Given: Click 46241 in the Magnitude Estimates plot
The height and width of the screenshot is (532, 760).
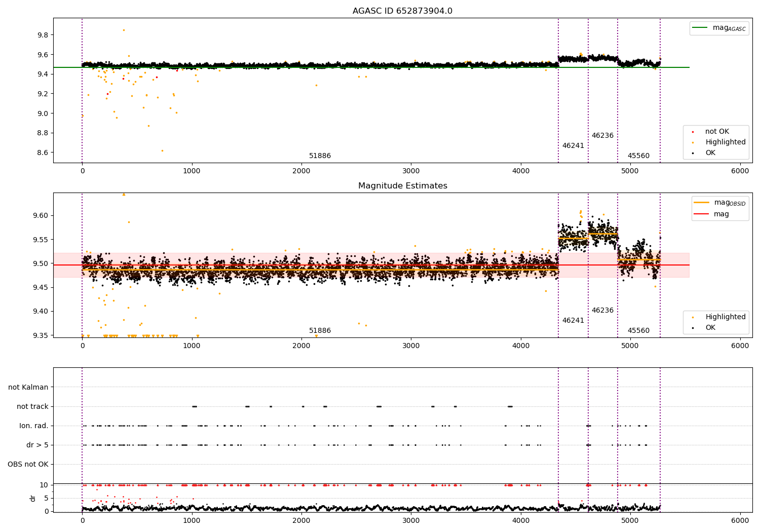Looking at the screenshot, I should 573,321.
